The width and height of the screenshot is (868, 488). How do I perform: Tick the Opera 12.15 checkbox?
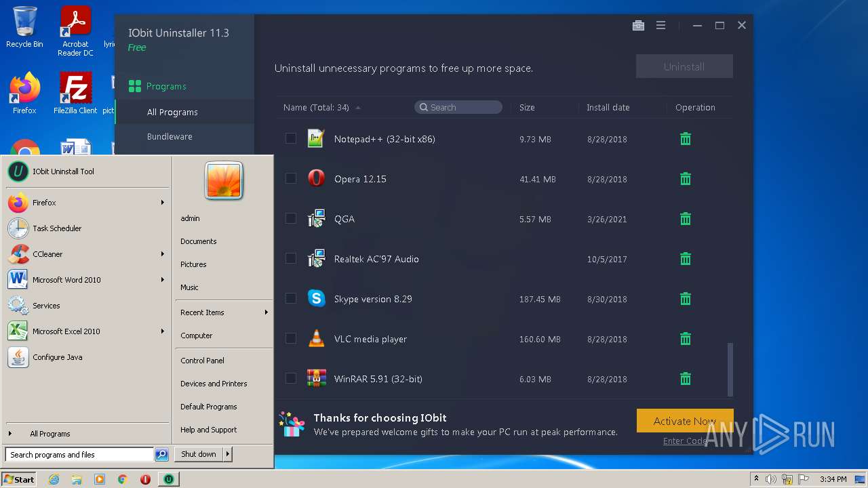point(291,178)
